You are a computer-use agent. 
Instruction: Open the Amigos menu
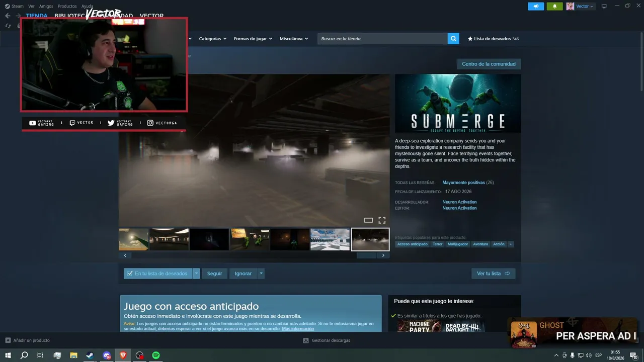(46, 6)
